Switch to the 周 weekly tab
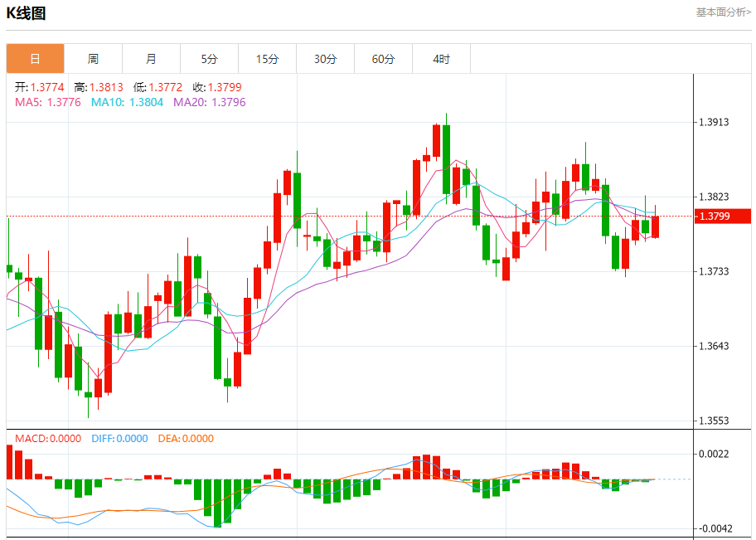756x540 pixels. (x=93, y=59)
